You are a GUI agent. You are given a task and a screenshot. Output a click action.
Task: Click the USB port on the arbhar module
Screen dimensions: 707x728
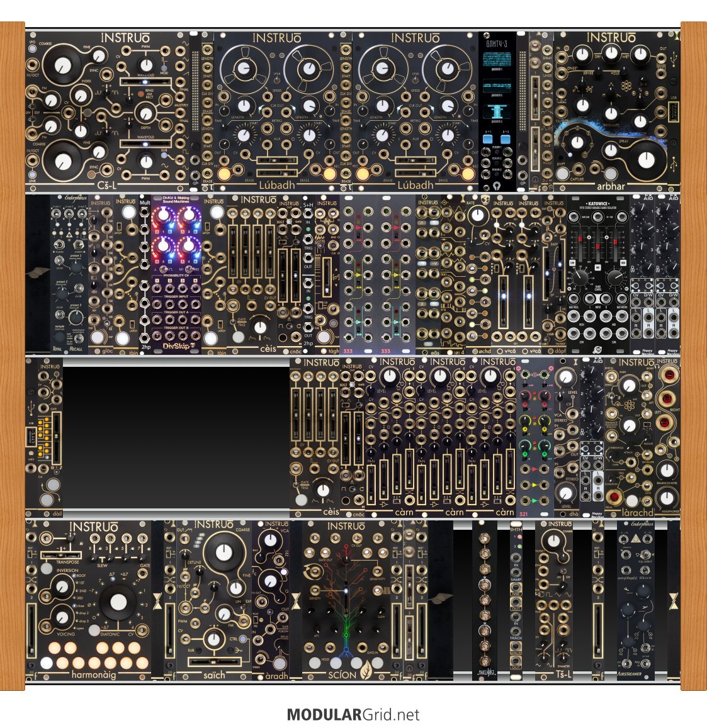[672, 113]
